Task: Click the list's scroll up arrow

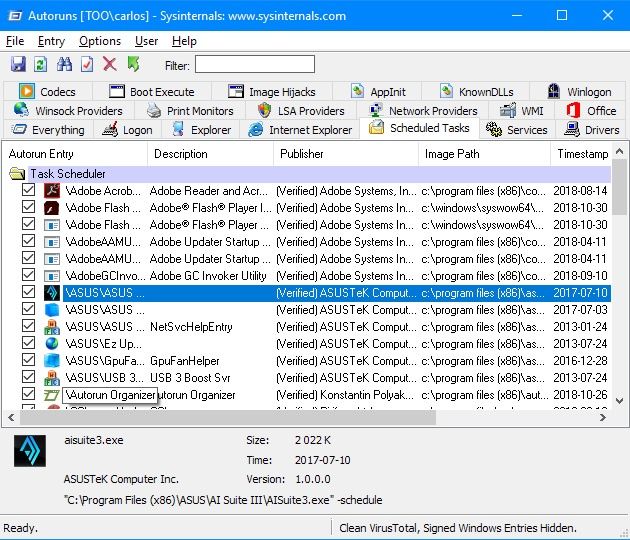Action: [620, 151]
